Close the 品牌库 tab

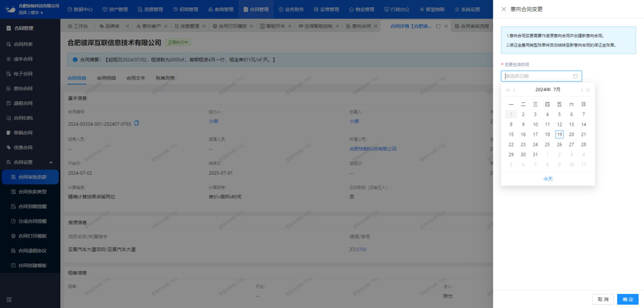127,26
